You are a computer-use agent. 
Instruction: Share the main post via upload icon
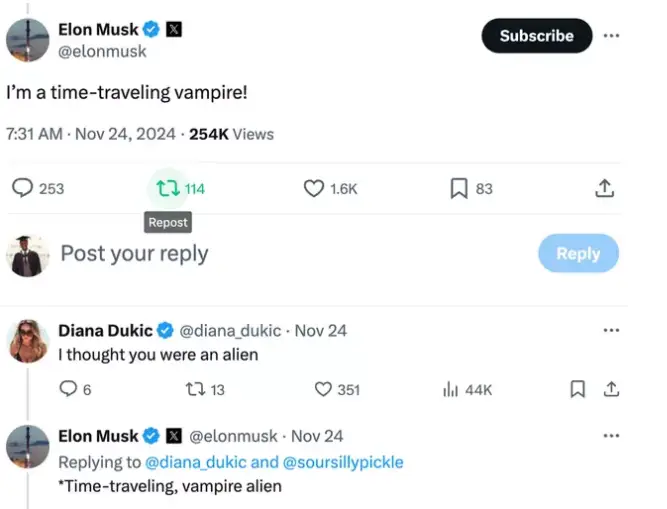[604, 188]
